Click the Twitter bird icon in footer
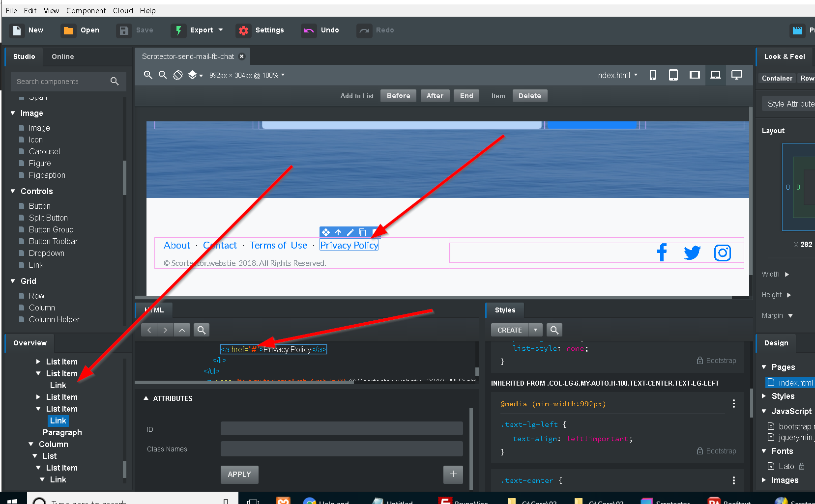815x504 pixels. (x=692, y=253)
